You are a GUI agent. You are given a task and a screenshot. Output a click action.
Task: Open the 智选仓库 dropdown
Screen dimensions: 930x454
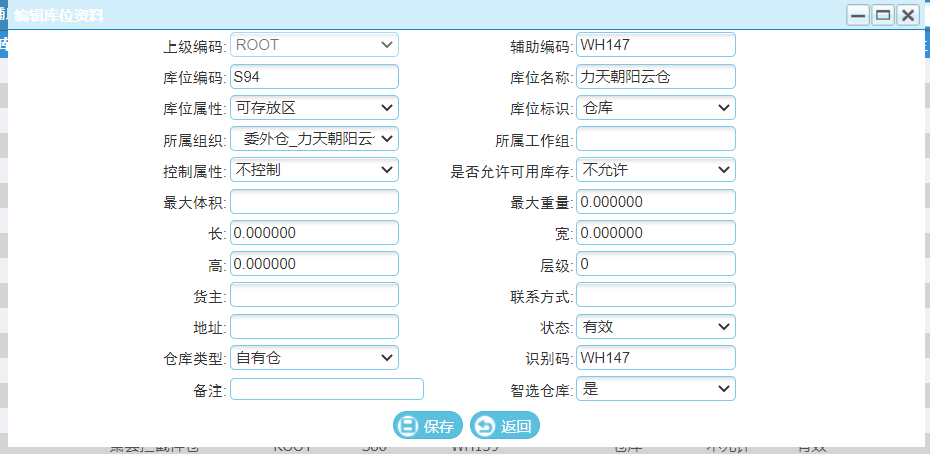(x=655, y=389)
